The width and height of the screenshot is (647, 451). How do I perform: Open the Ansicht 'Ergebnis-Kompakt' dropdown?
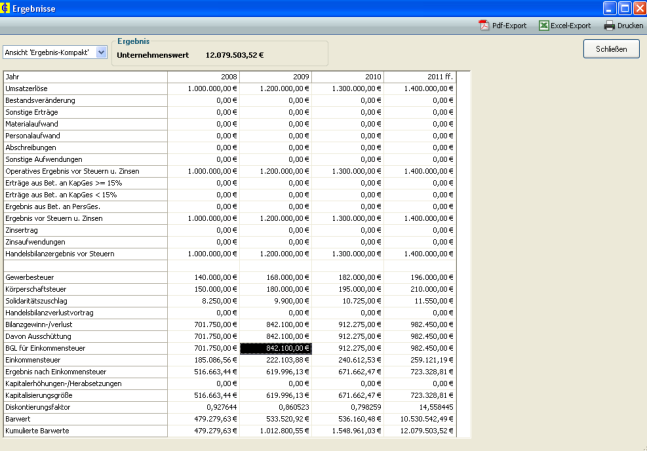coord(101,52)
